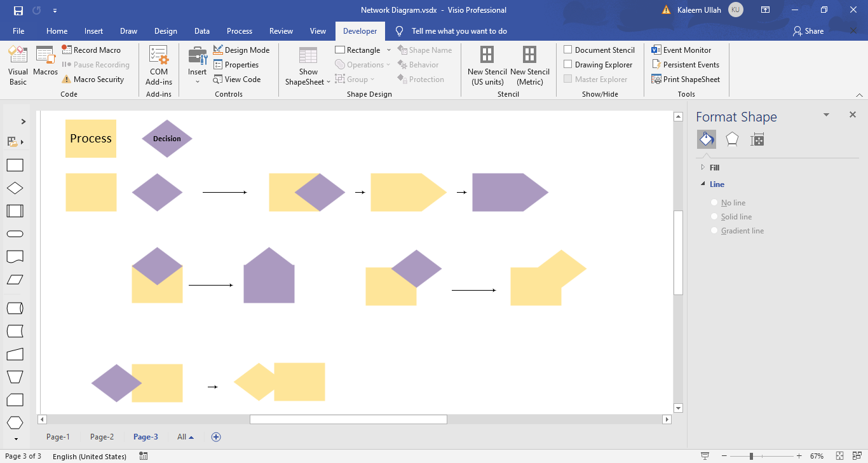Open the Rectangle control dropdown
This screenshot has height=463, width=868.
click(x=389, y=49)
